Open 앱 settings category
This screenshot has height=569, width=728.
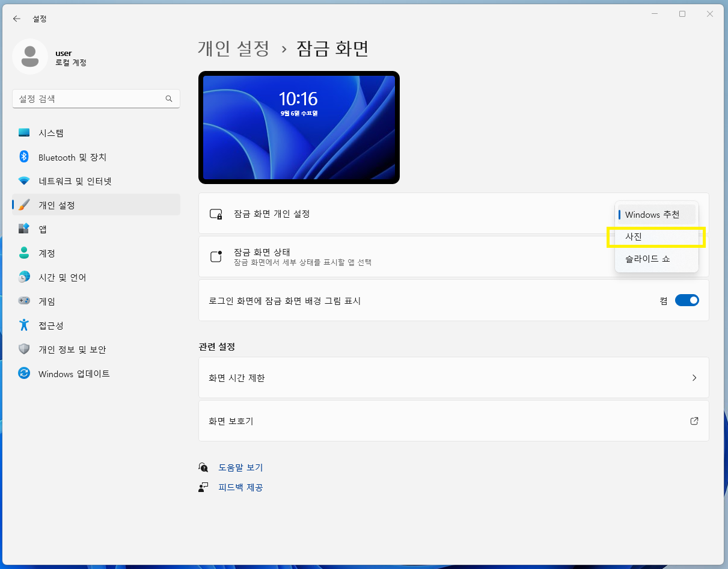point(96,229)
